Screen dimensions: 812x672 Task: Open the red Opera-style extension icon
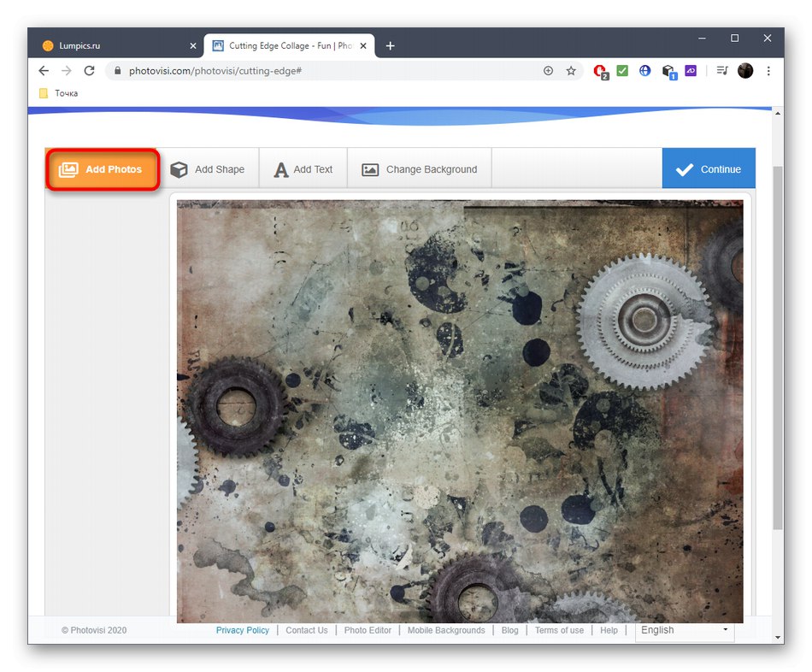[x=600, y=71]
